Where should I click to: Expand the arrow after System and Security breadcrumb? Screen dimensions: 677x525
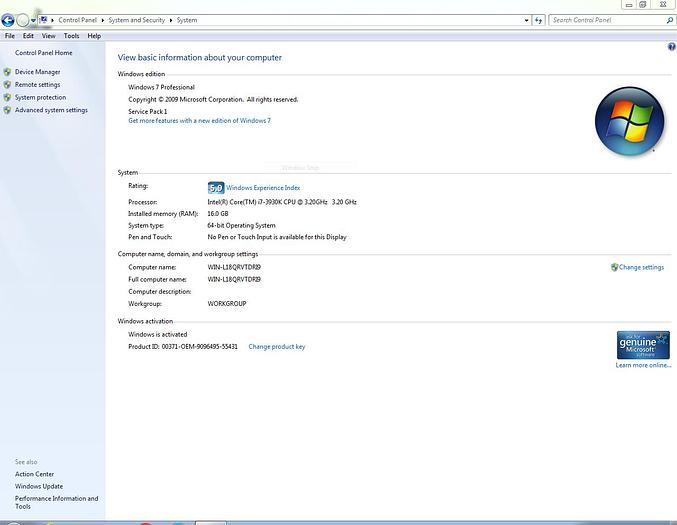coord(171,19)
